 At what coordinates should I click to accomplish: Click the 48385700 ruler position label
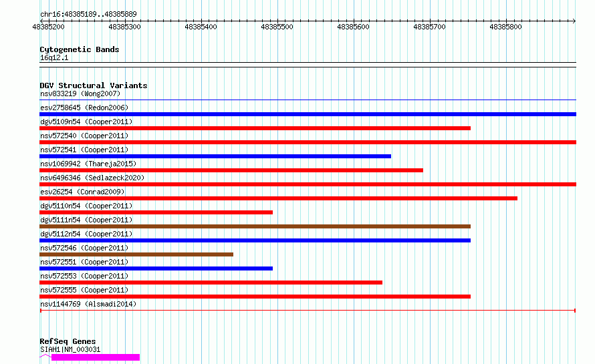pos(430,27)
